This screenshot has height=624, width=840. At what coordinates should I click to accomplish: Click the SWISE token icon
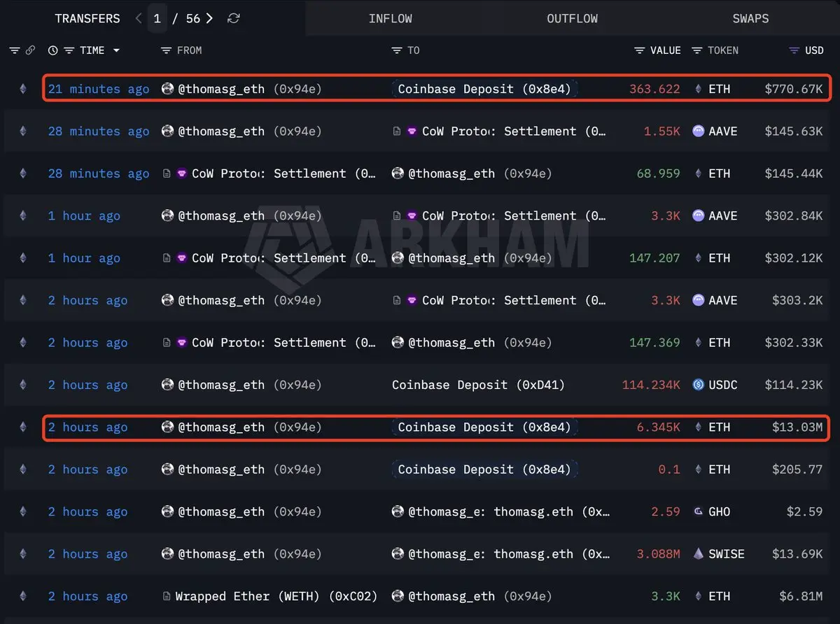pos(698,554)
